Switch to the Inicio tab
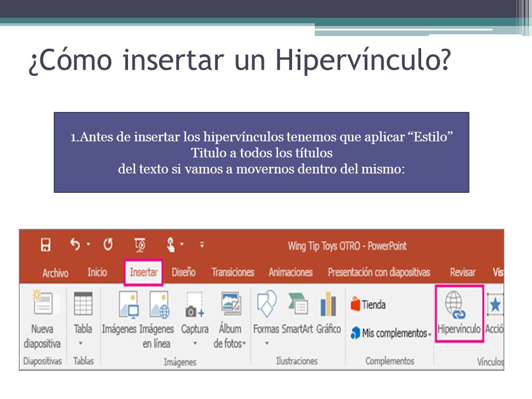 pos(97,272)
